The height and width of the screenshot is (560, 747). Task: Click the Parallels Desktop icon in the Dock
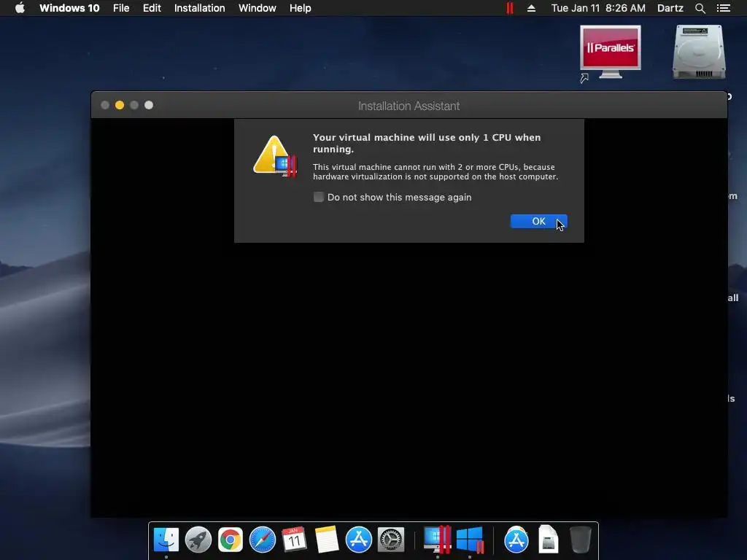438,540
